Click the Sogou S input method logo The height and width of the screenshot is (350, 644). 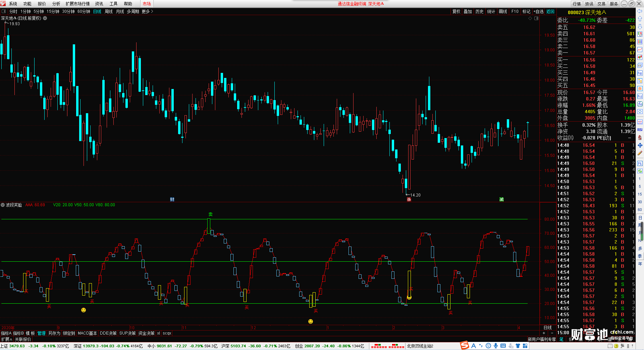coord(465,345)
